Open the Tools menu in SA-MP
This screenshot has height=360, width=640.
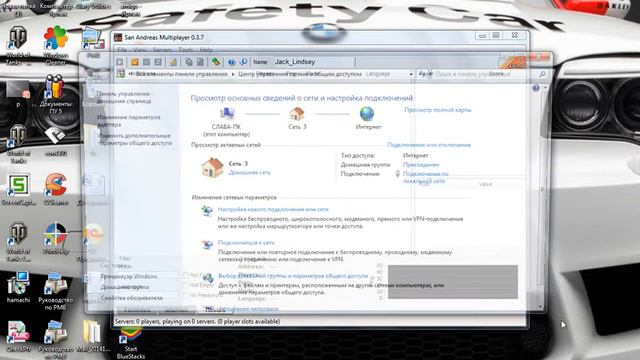[x=186, y=50]
